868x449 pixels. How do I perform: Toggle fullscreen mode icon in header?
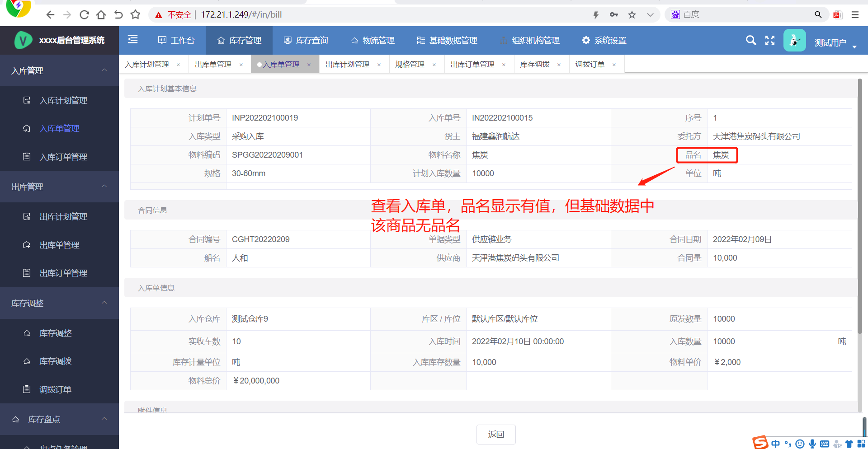pos(770,40)
